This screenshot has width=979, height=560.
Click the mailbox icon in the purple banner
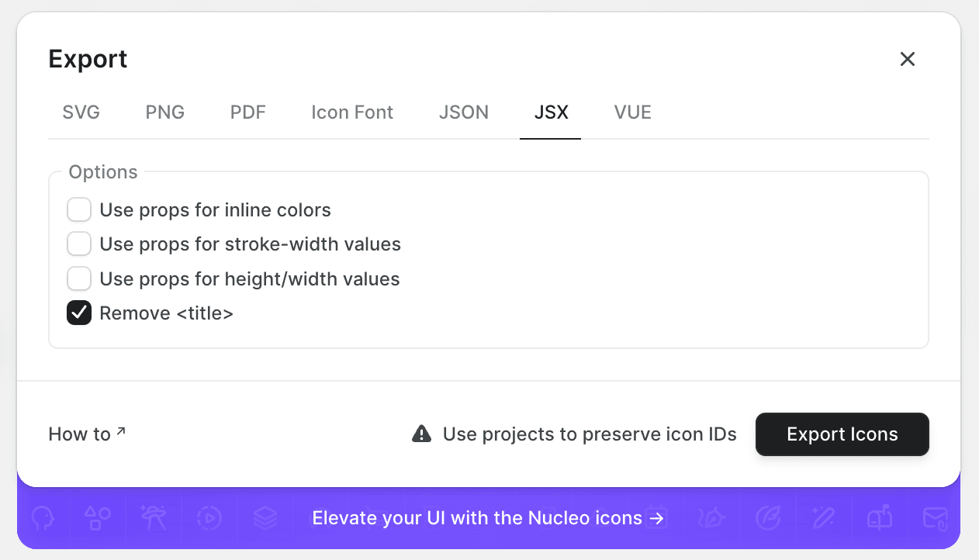880,518
